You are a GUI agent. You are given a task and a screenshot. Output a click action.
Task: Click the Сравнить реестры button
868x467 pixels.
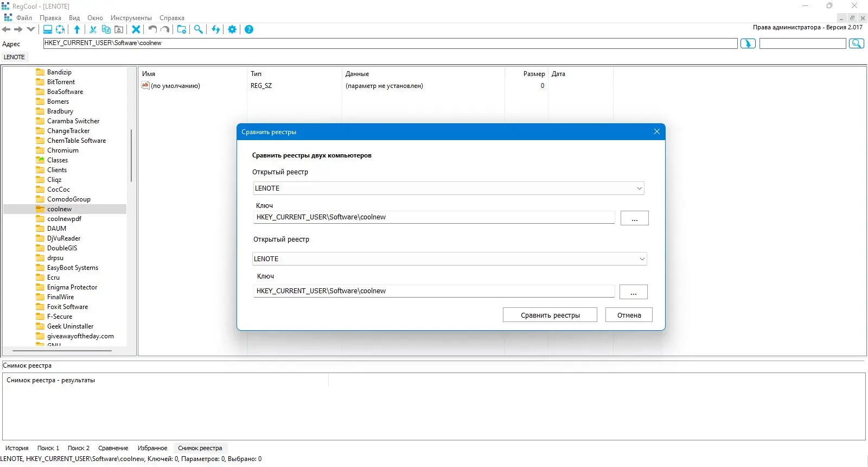click(550, 315)
